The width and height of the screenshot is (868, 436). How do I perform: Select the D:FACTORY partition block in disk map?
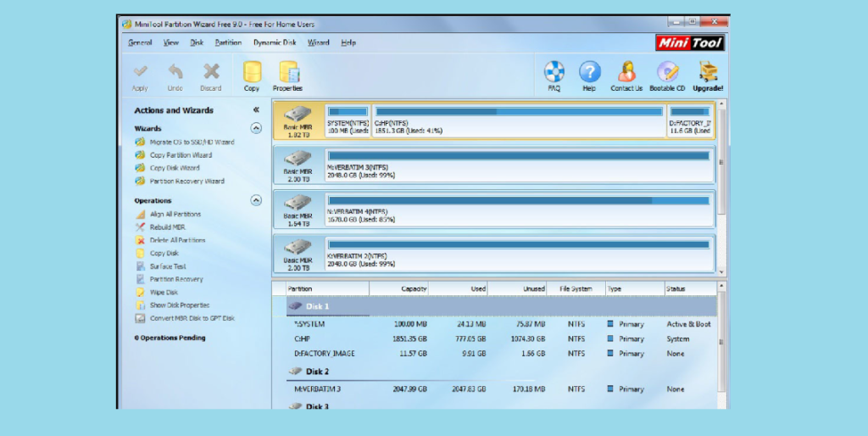[x=690, y=120]
